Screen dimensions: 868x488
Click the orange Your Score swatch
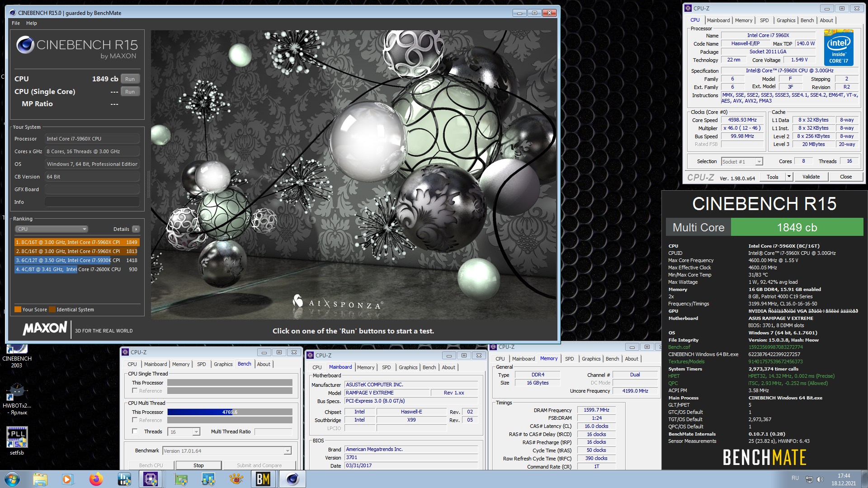(18, 310)
